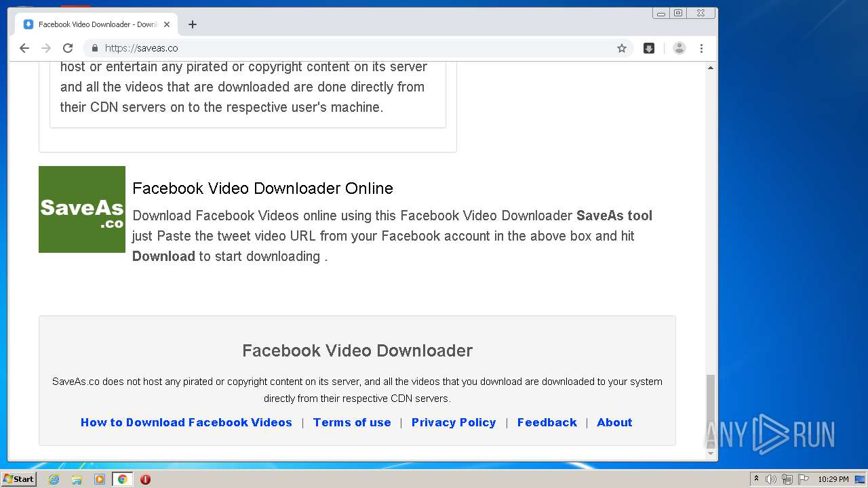Click the browser forward arrow
This screenshot has width=868, height=488.
click(x=46, y=48)
